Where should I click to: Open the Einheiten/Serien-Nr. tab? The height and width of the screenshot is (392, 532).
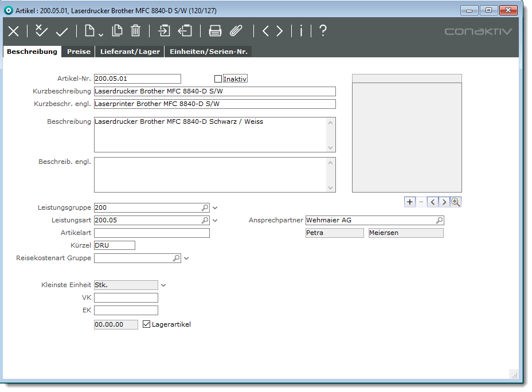coord(208,52)
